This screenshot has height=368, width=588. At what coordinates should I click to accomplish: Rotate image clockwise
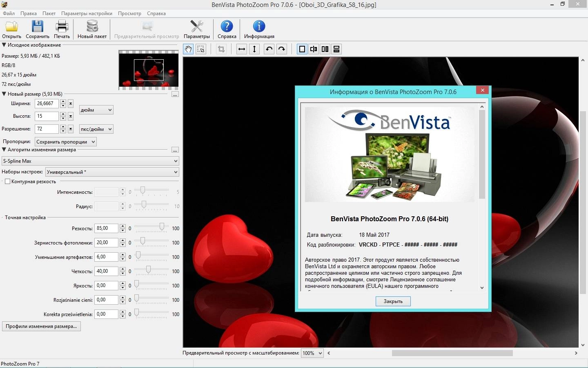click(282, 49)
